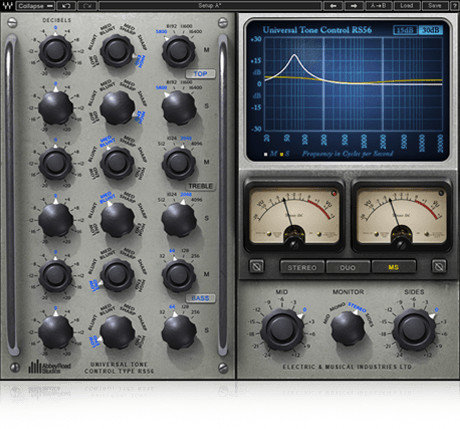Click the Treble M filter shape knob
This screenshot has height=429, width=460.
(117, 163)
